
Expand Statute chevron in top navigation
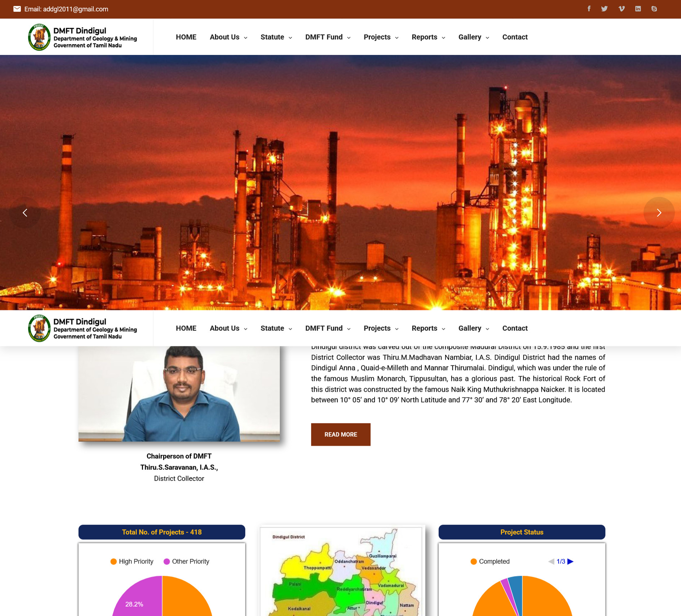(290, 38)
